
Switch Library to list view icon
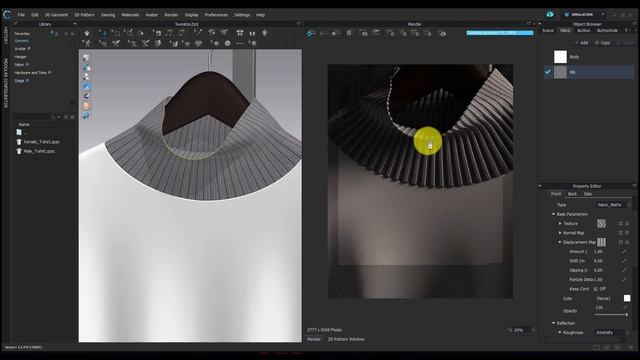point(66,117)
